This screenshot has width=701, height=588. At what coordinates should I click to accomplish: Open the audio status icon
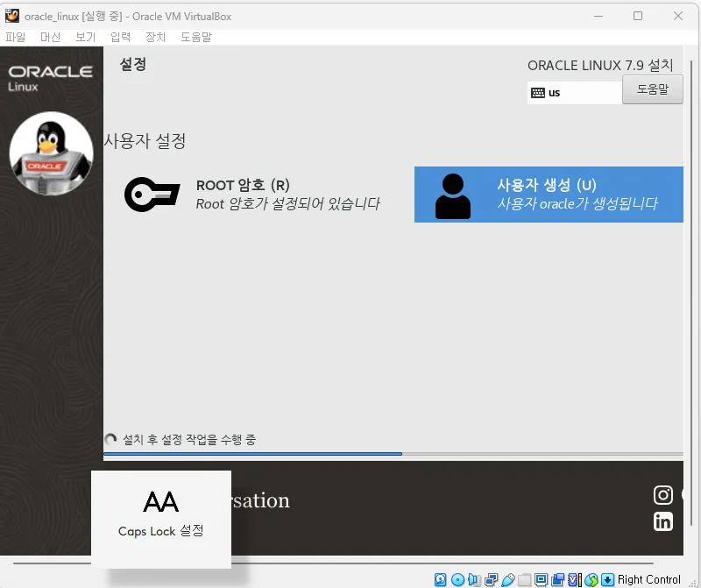click(474, 580)
